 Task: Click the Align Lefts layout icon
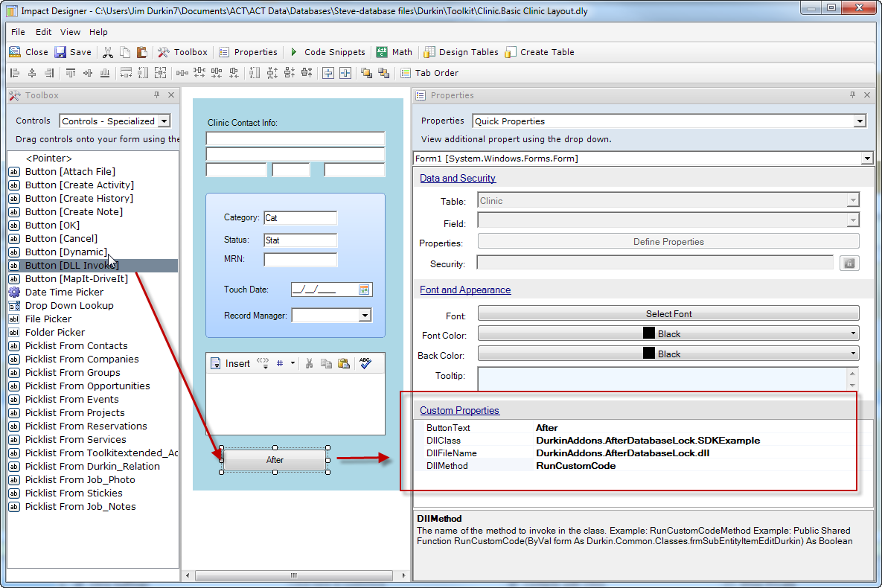[x=15, y=73]
